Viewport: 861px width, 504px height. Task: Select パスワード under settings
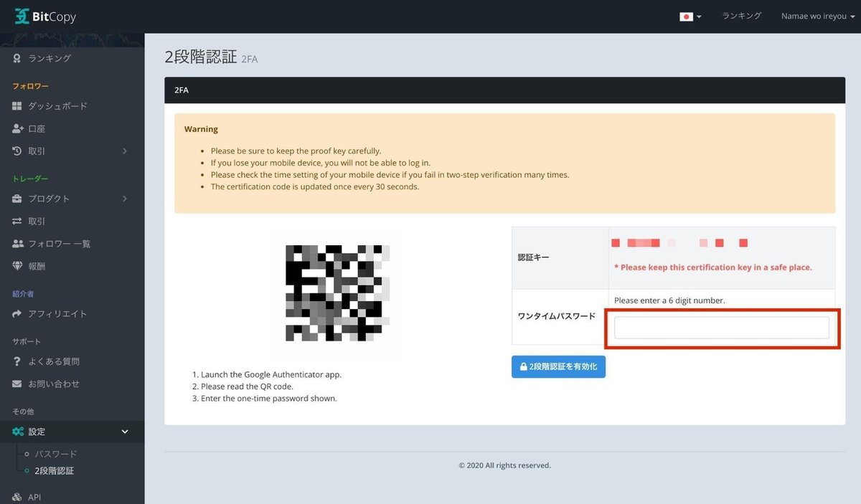pyautogui.click(x=56, y=455)
